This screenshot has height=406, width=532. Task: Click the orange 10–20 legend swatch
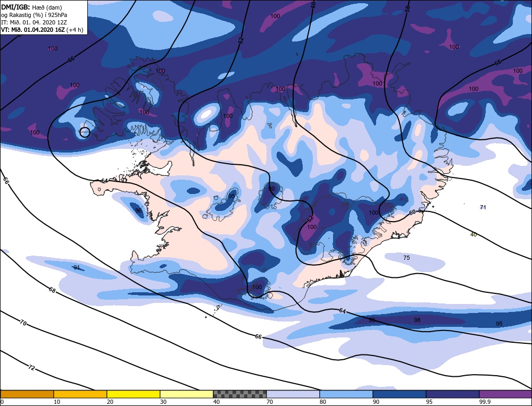point(80,394)
